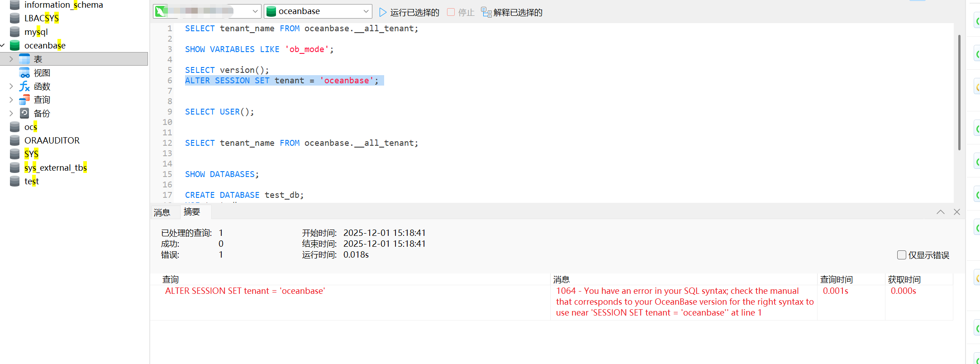Click the green oceanbase database icon in tree
The image size is (980, 364).
[15, 45]
